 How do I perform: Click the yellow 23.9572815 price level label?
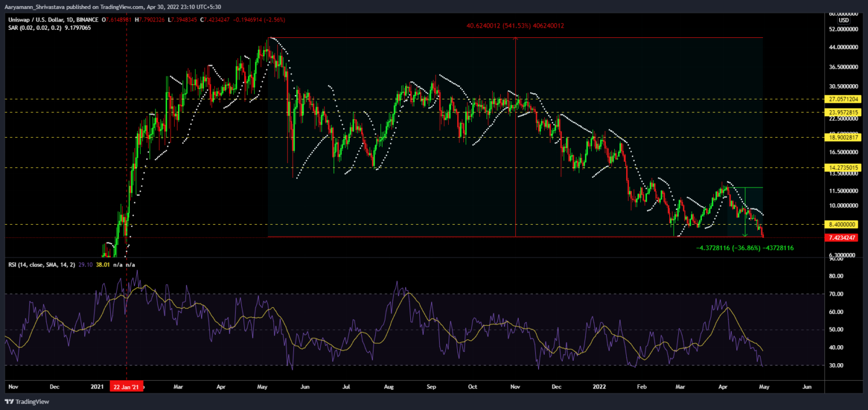[842, 112]
